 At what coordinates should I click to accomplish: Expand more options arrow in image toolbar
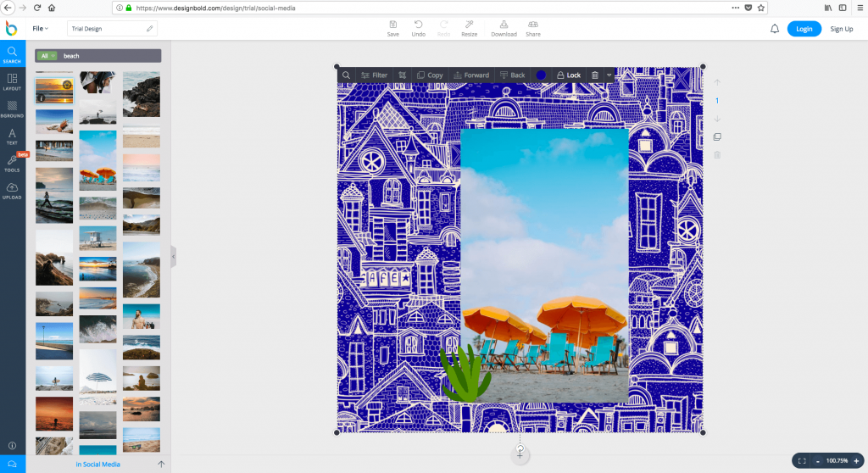coord(609,75)
